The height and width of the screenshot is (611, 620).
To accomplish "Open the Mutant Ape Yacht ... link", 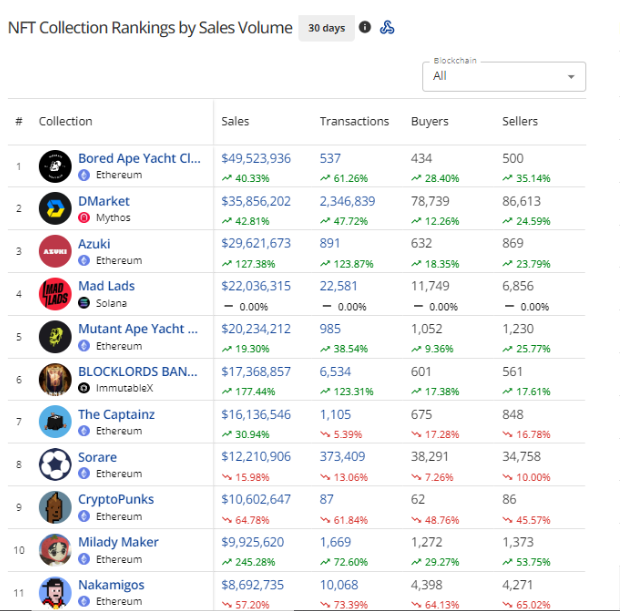I will [x=138, y=329].
